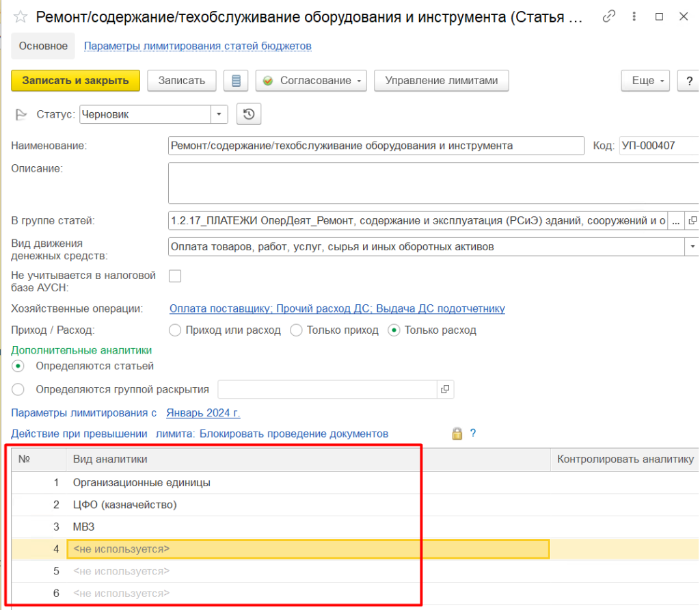This screenshot has width=700, height=610.
Task: Open help question mark near lock
Action: pyautogui.click(x=472, y=434)
